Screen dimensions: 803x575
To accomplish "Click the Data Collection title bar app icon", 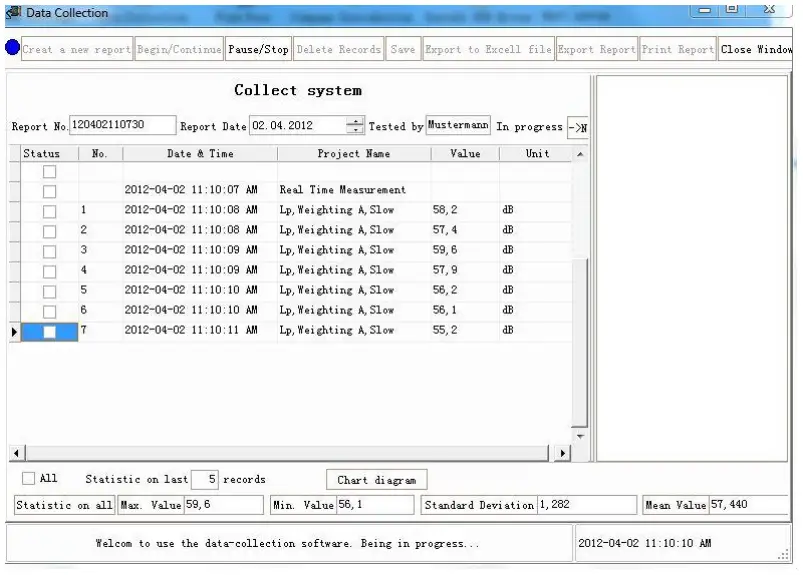I will (14, 12).
